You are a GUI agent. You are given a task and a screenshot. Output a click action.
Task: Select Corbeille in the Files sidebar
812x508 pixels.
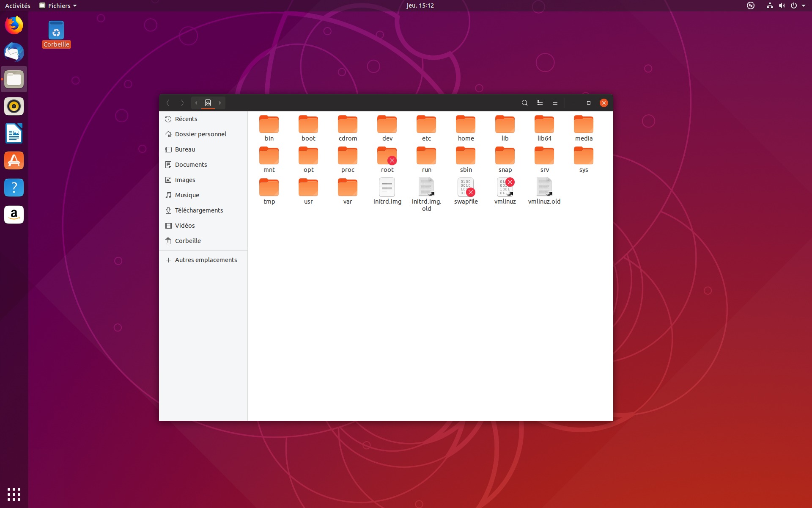pos(188,241)
